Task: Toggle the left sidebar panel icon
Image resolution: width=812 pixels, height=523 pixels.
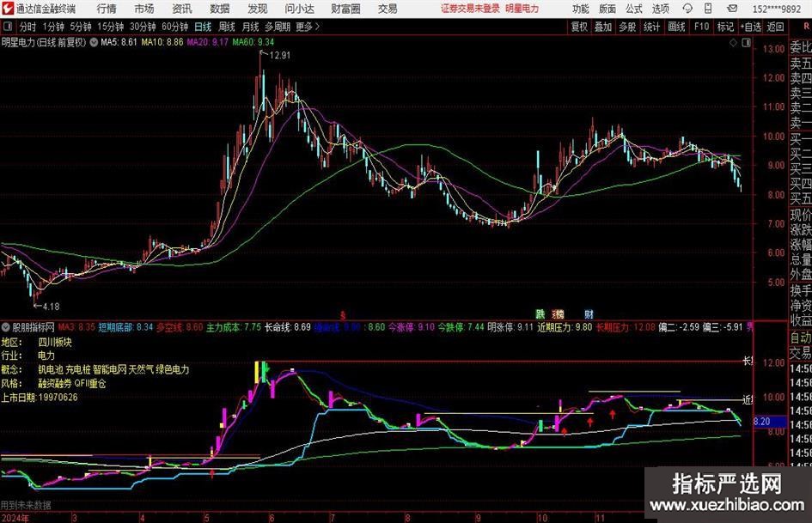Action: 7,27
